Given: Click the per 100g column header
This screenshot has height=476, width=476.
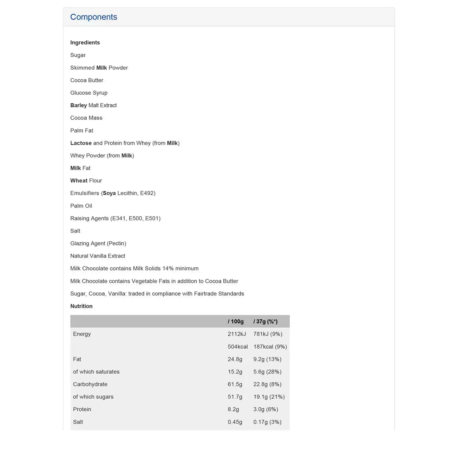Looking at the screenshot, I should [236, 321].
